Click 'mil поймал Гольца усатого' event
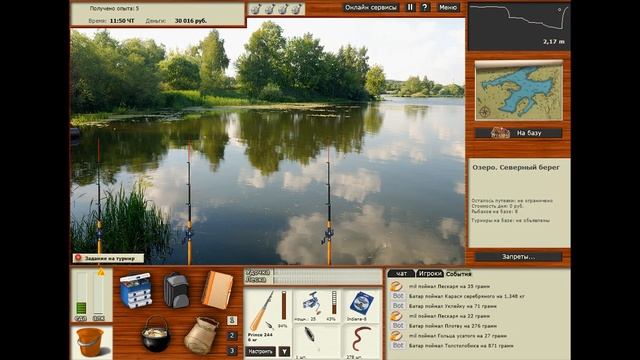640x360 pixels. coord(458,336)
